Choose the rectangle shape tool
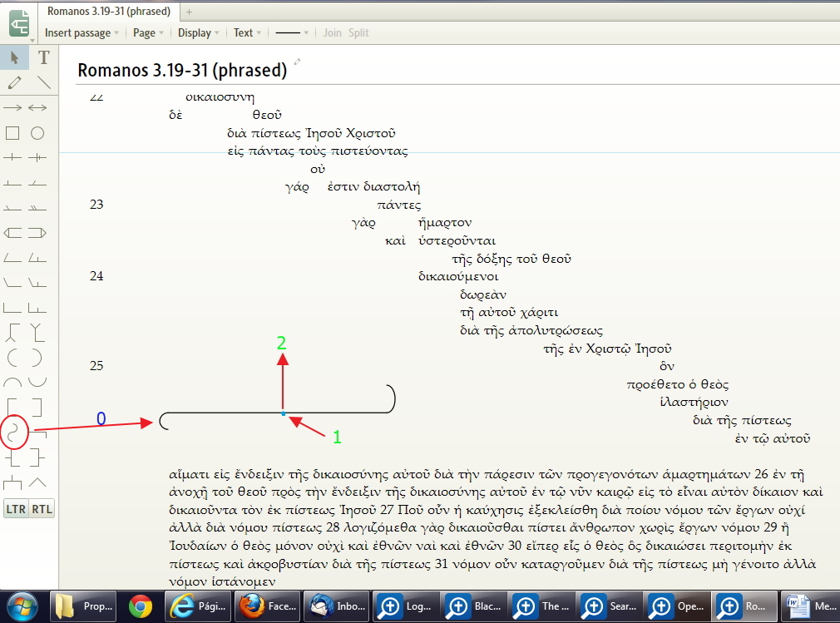Screen dimensions: 840x623 point(12,133)
